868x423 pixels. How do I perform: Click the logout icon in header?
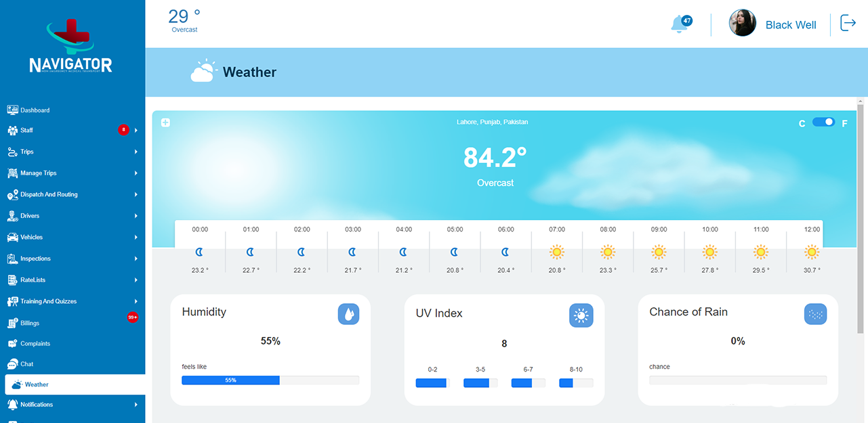pos(848,23)
